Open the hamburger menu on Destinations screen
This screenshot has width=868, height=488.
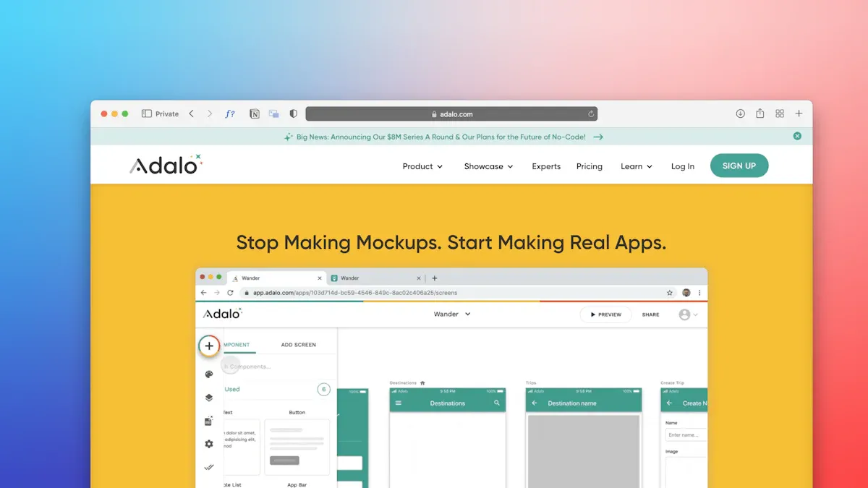(399, 403)
